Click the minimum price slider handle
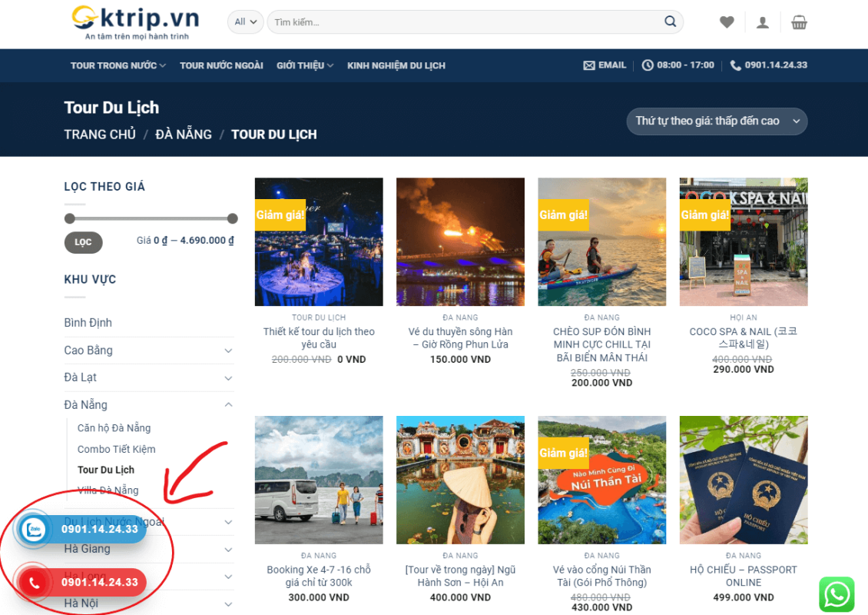This screenshot has height=615, width=868. pos(70,218)
